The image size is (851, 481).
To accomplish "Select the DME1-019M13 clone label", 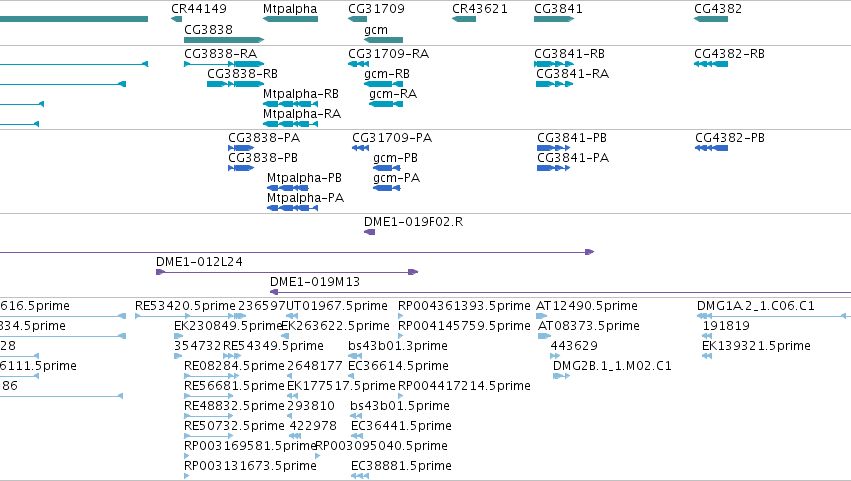I will pyautogui.click(x=315, y=282).
